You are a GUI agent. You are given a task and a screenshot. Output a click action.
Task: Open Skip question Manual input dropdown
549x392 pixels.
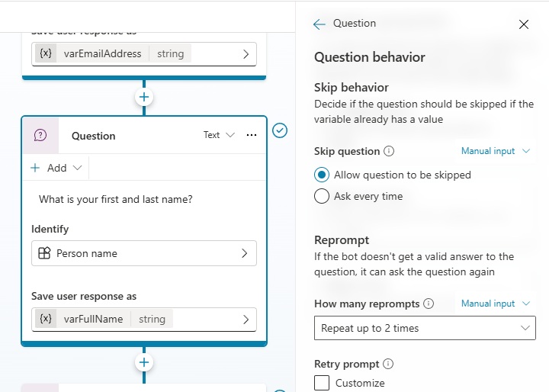tap(496, 151)
